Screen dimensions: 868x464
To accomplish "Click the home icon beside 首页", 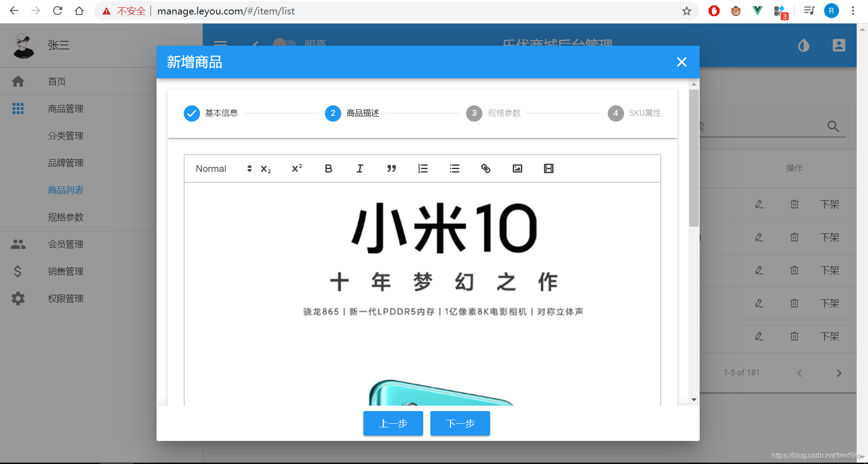I will [x=18, y=81].
